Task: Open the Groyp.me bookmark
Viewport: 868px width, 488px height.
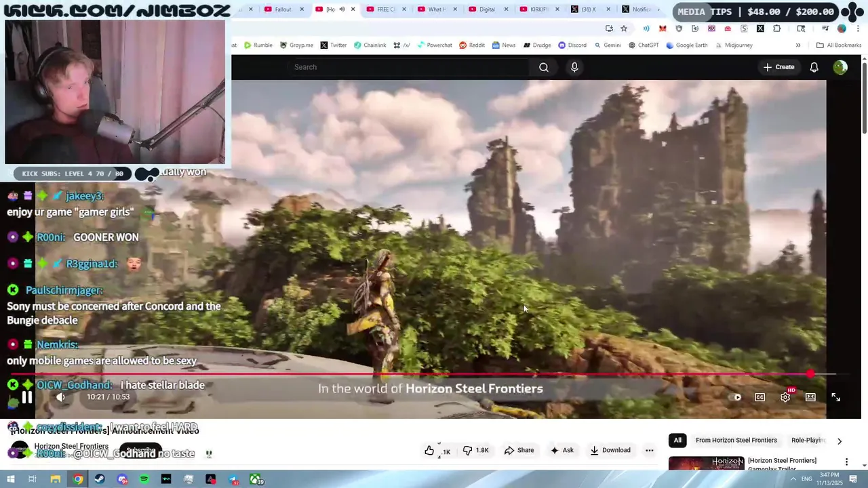Action: coord(296,45)
